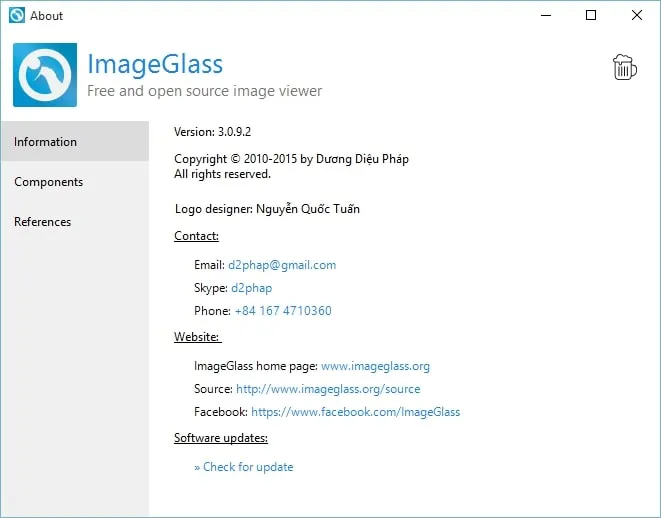The width and height of the screenshot is (661, 518).
Task: Click the beer mug donate icon
Action: 625,67
